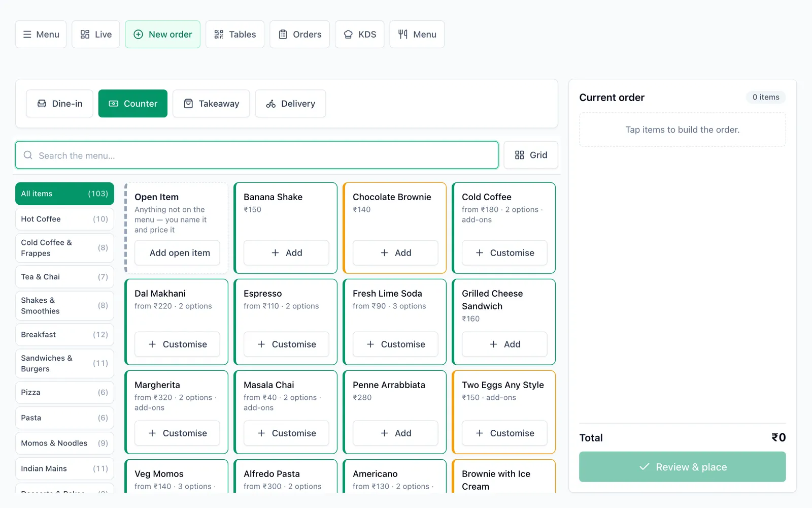Click Review & place order button
The height and width of the screenshot is (508, 812).
coord(683,467)
